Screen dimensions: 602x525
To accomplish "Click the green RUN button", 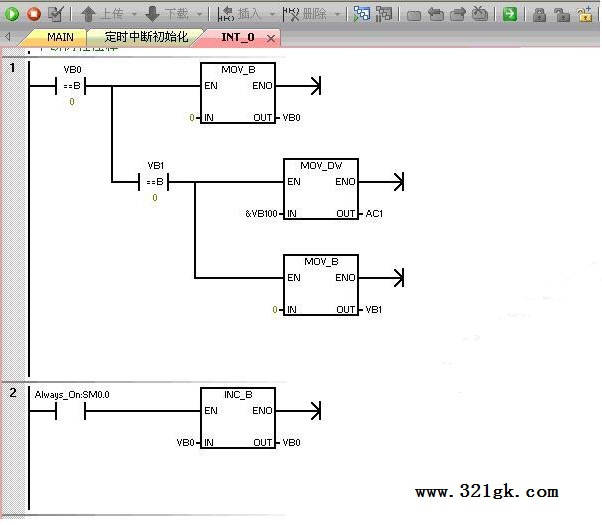I will (12, 14).
